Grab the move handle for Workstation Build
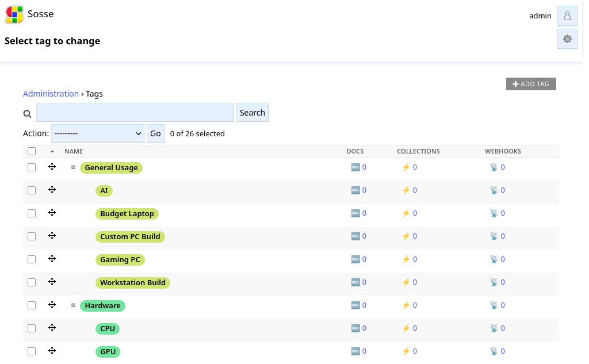The width and height of the screenshot is (589, 364). [x=52, y=282]
